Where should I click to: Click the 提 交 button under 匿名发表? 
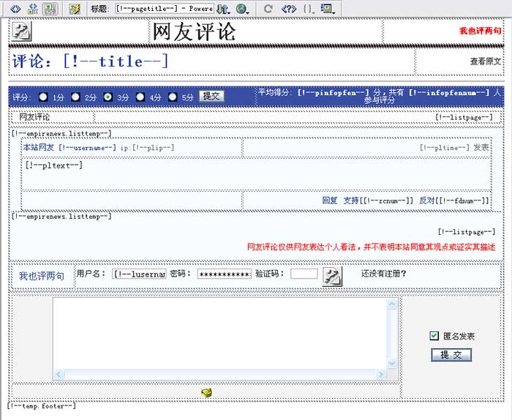[451, 355]
